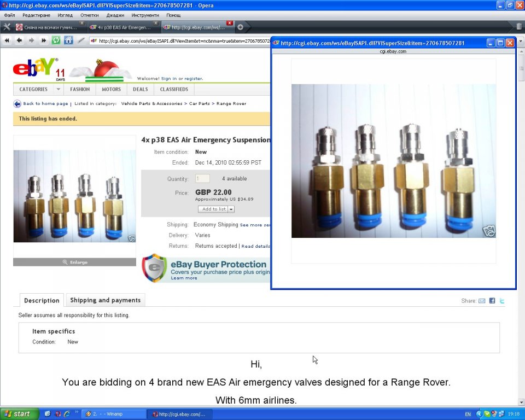Viewport: 525px width, 420px height.
Task: Open the CLASSIFIEDS category
Action: [x=174, y=90]
